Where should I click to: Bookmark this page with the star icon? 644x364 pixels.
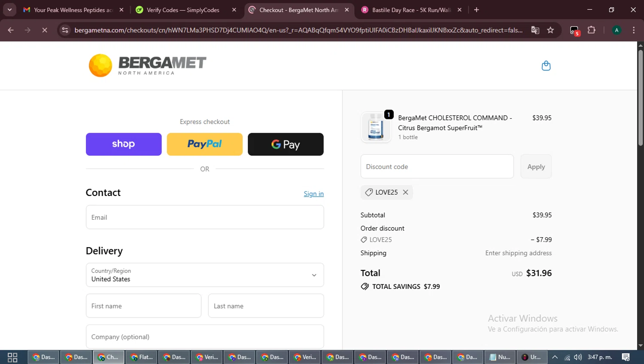[550, 30]
